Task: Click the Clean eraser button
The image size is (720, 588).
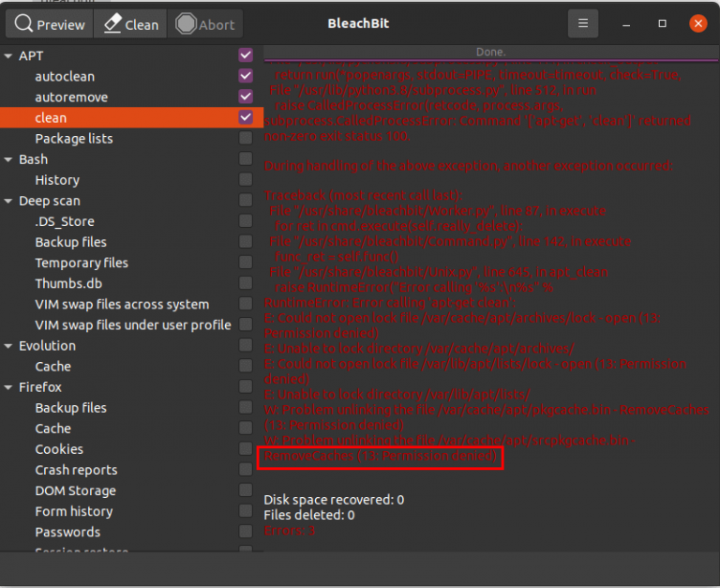Action: 131,23
